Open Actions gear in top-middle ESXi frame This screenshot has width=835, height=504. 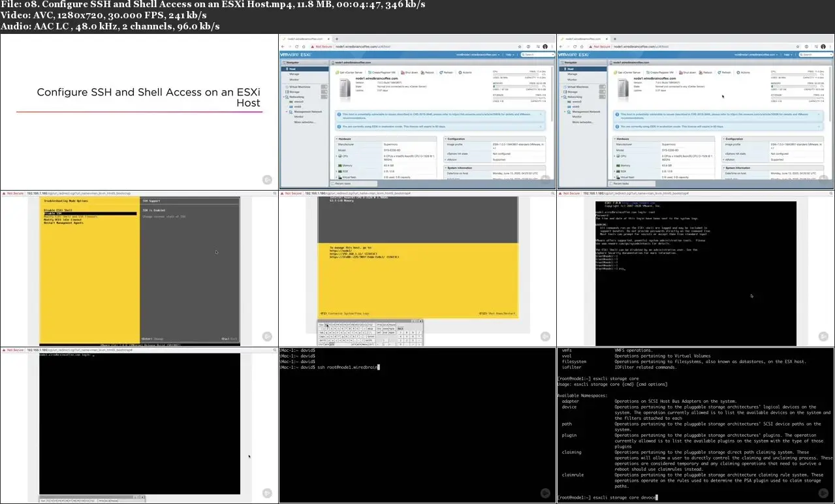(x=465, y=72)
